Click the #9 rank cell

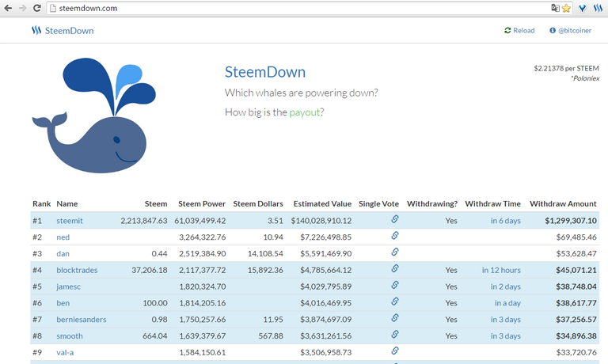37,352
